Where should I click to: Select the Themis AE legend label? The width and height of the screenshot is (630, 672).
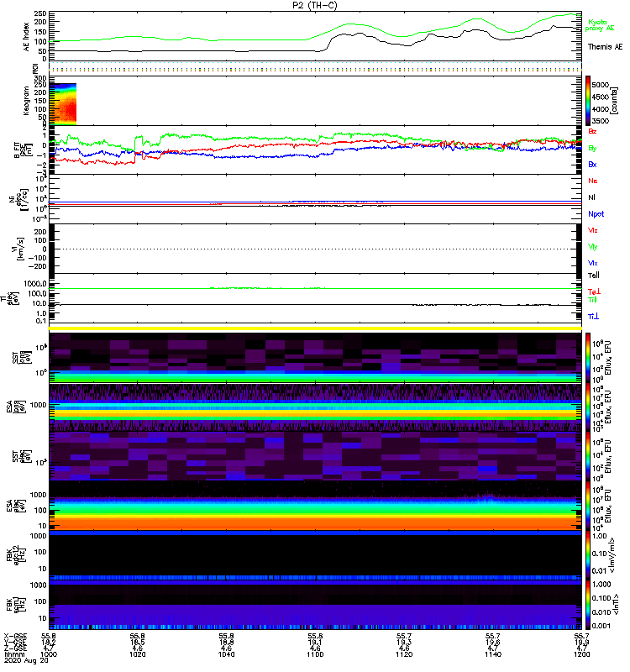pyautogui.click(x=605, y=48)
